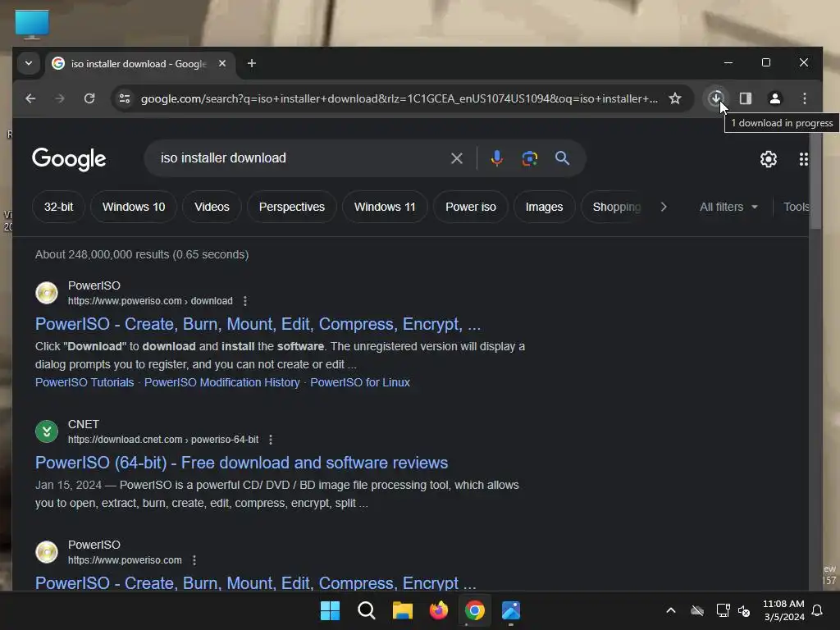Reload the current page
Viewport: 840px width, 630px height.
89,98
